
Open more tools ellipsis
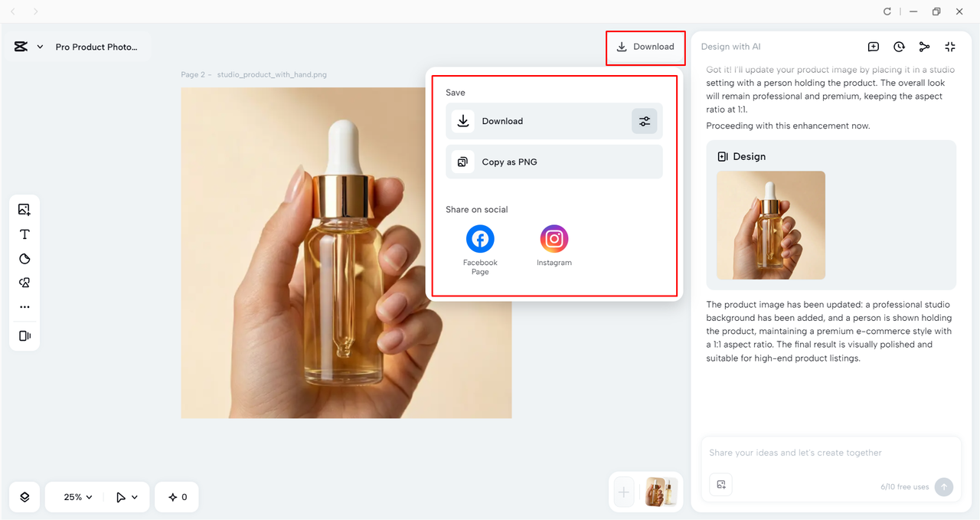tap(24, 307)
